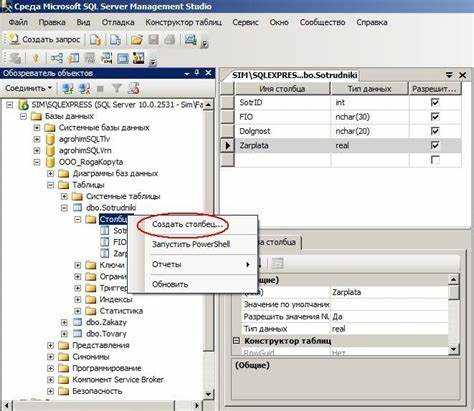Image resolution: width=474 pixels, height=411 pixels.
Task: Open the first toolbar overflow options arrow
Action: tap(205, 44)
